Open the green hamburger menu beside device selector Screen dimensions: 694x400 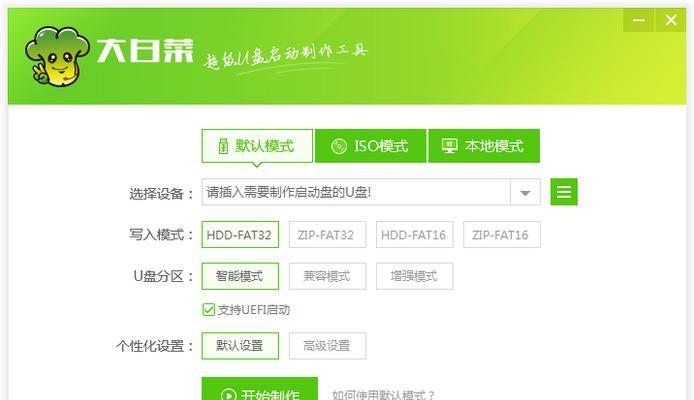point(564,192)
